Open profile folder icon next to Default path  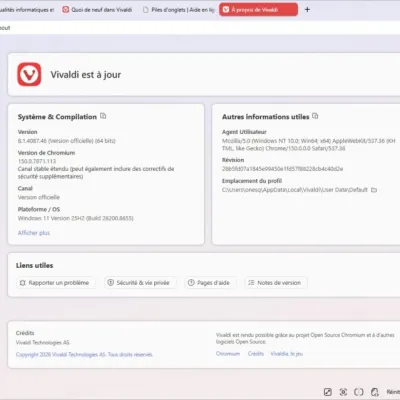(x=374, y=190)
